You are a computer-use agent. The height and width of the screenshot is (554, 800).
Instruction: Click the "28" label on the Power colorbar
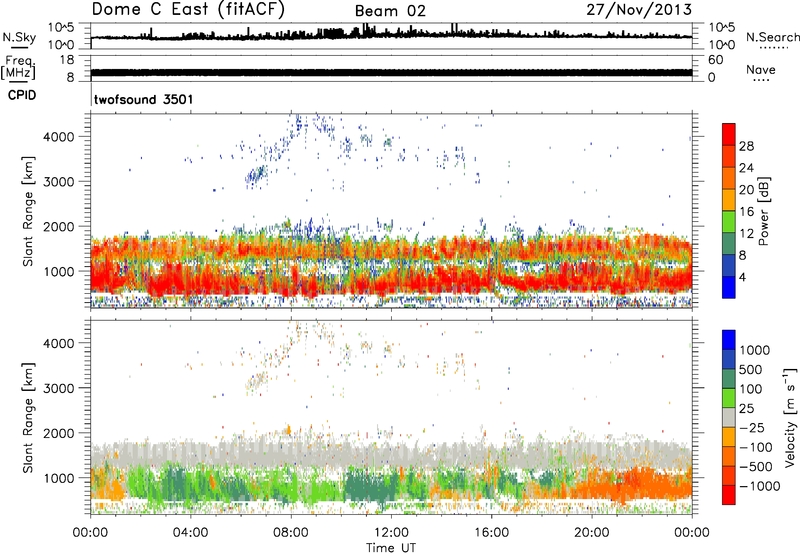[746, 146]
